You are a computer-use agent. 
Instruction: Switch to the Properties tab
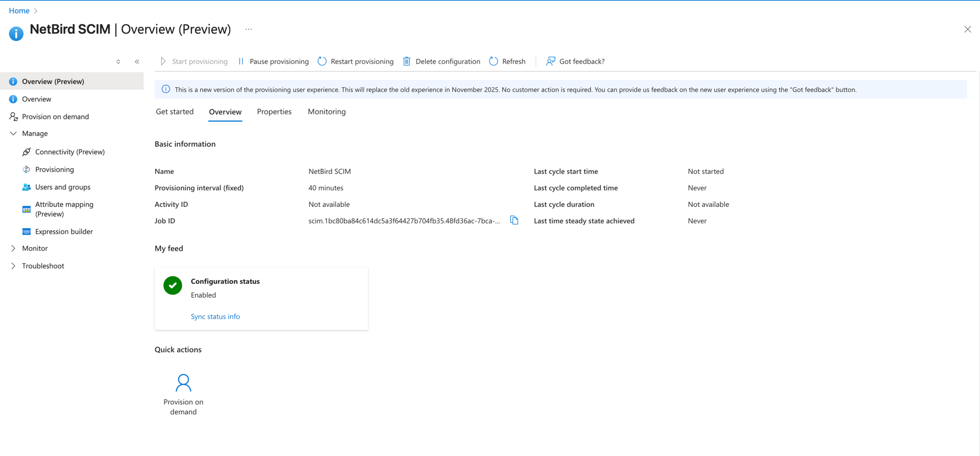(274, 112)
